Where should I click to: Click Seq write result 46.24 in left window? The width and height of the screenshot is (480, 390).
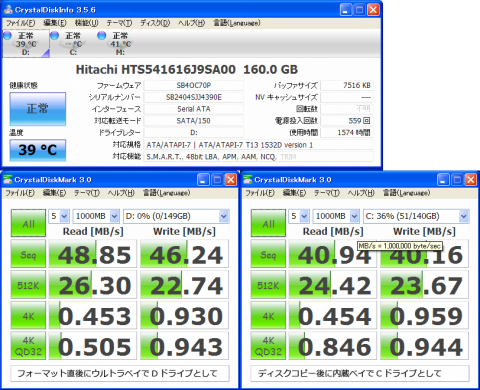click(185, 254)
